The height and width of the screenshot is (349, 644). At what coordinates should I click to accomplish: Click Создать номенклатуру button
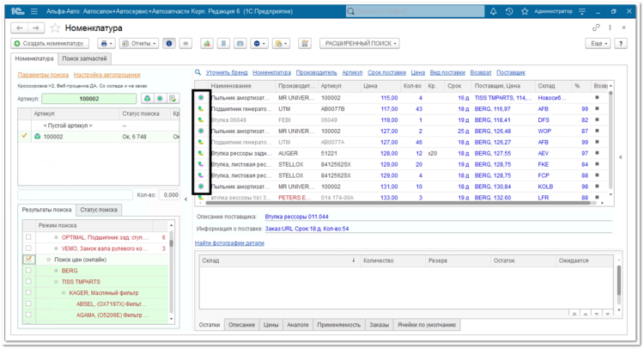click(x=49, y=43)
